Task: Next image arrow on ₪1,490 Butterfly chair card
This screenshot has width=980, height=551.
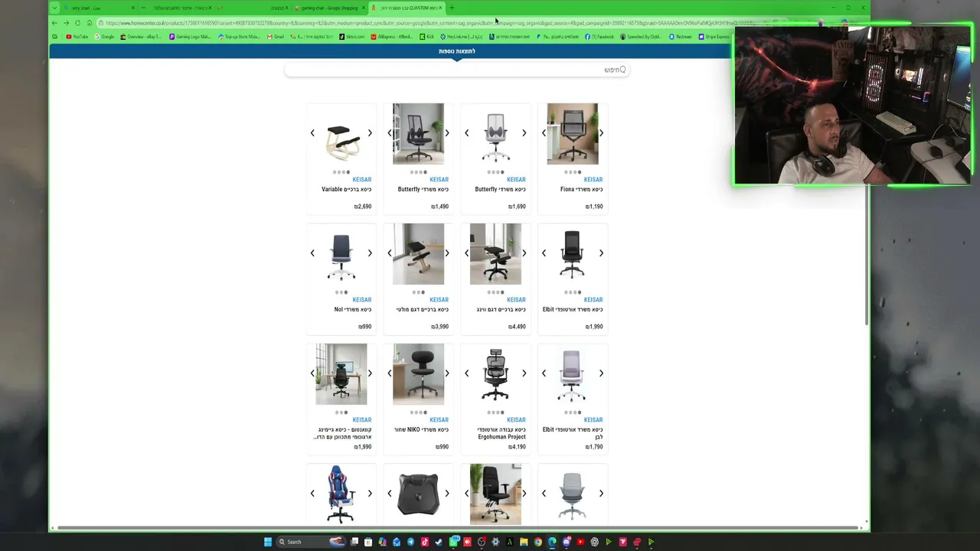Action: coord(447,133)
